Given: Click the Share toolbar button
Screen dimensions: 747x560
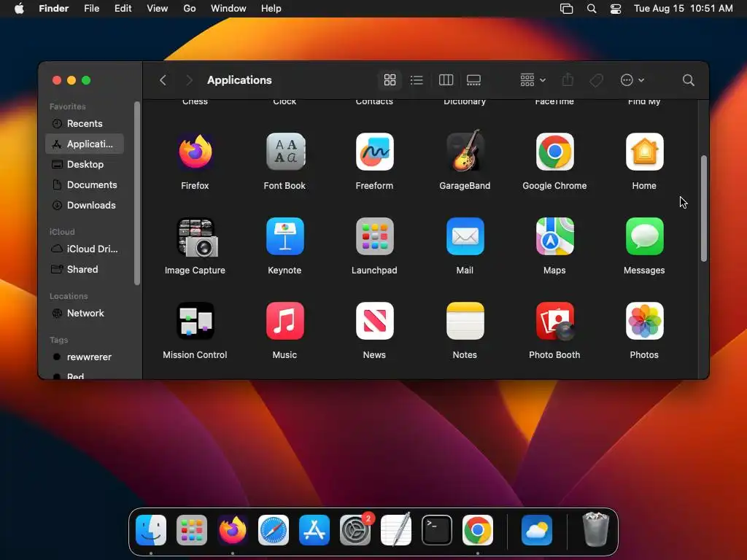Looking at the screenshot, I should (x=568, y=80).
